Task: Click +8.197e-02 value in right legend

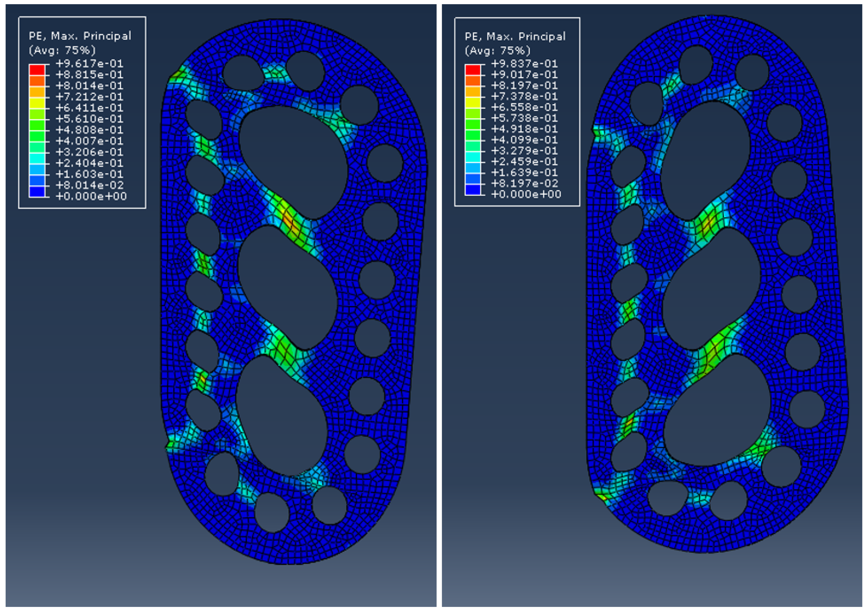Action: pyautogui.click(x=525, y=183)
